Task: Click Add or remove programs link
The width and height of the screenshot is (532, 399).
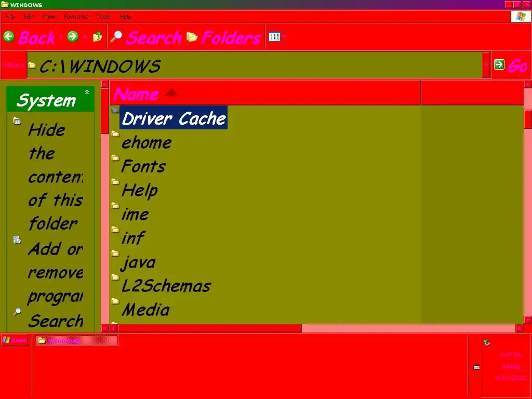Action: (x=56, y=272)
